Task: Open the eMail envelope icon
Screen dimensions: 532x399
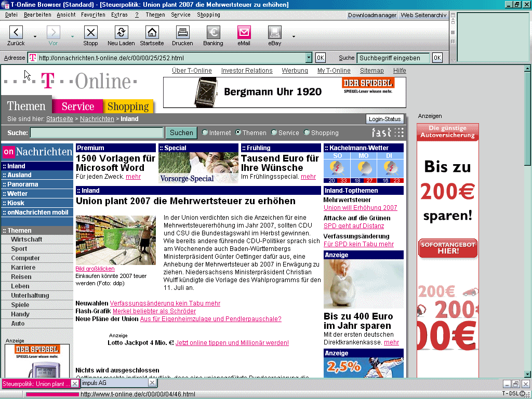Action: click(x=244, y=33)
